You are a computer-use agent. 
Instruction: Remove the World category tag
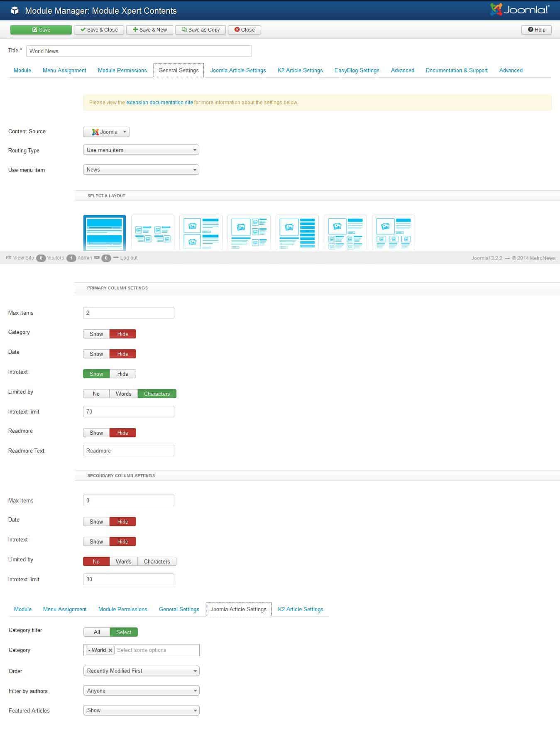(x=110, y=650)
